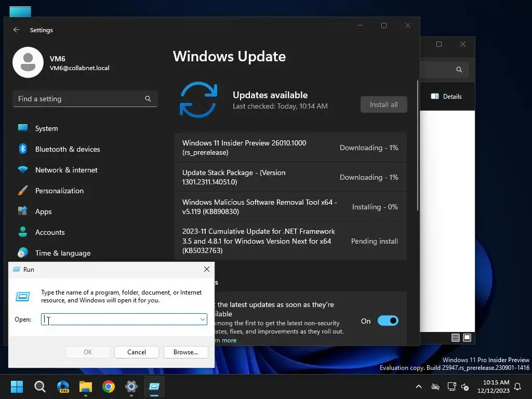Close the Run dialog

[207, 269]
